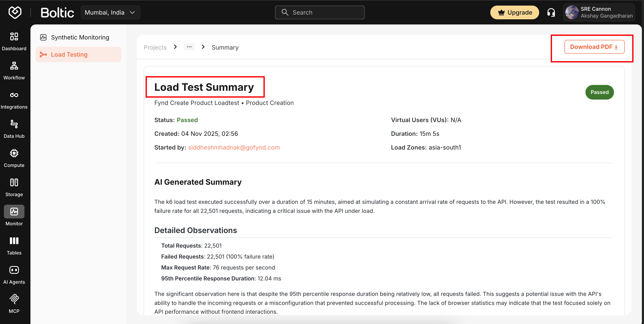This screenshot has height=324, width=644.
Task: Open the MCP section
Action: (14, 304)
